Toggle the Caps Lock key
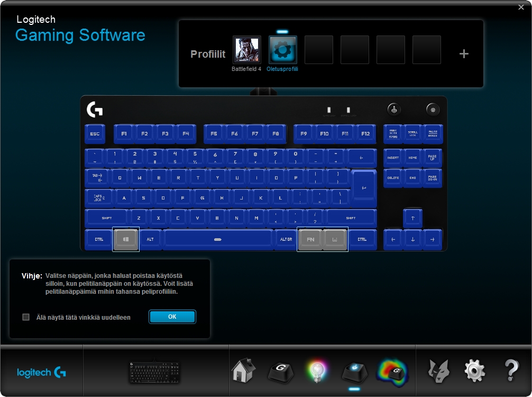Image resolution: width=532 pixels, height=397 pixels. [99, 198]
